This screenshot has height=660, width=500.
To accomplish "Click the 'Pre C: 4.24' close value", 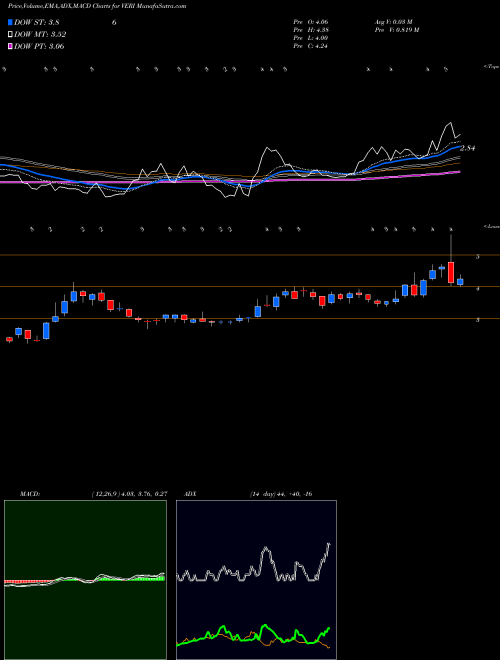I will [x=311, y=46].
